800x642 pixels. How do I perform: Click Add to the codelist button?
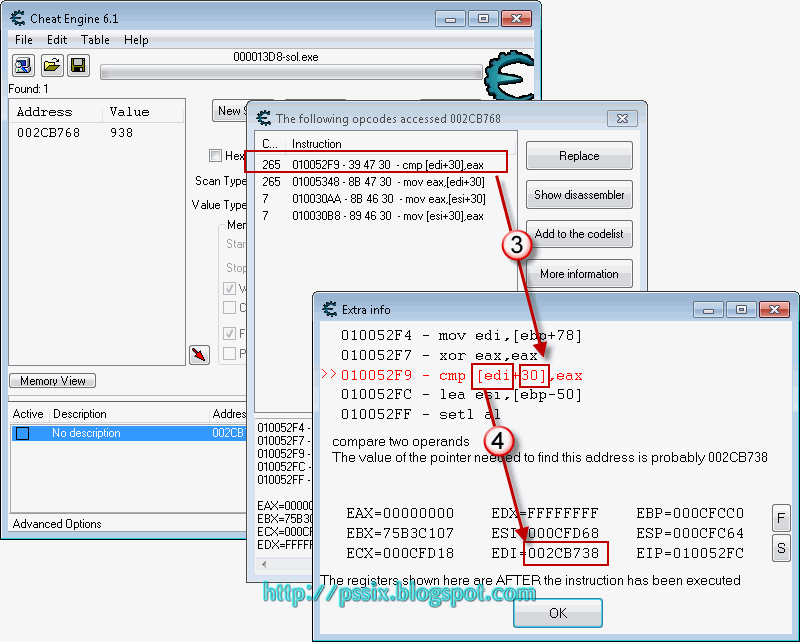click(x=579, y=234)
